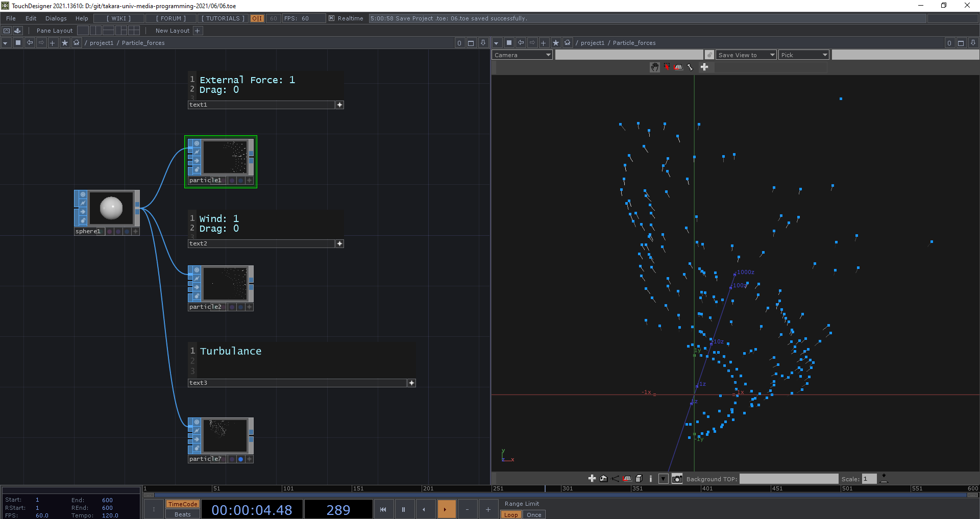Select the hand navigation tool in viewer
The width and height of the screenshot is (980, 519).
coord(654,67)
